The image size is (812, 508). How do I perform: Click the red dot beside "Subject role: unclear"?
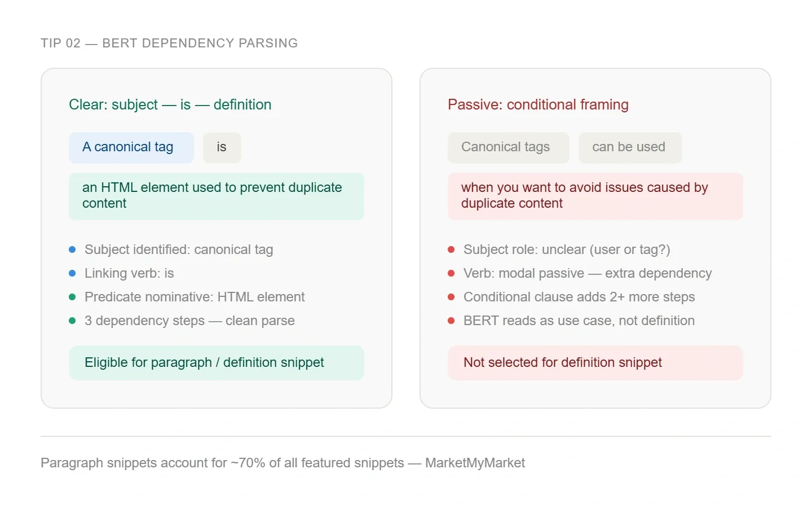coord(451,249)
